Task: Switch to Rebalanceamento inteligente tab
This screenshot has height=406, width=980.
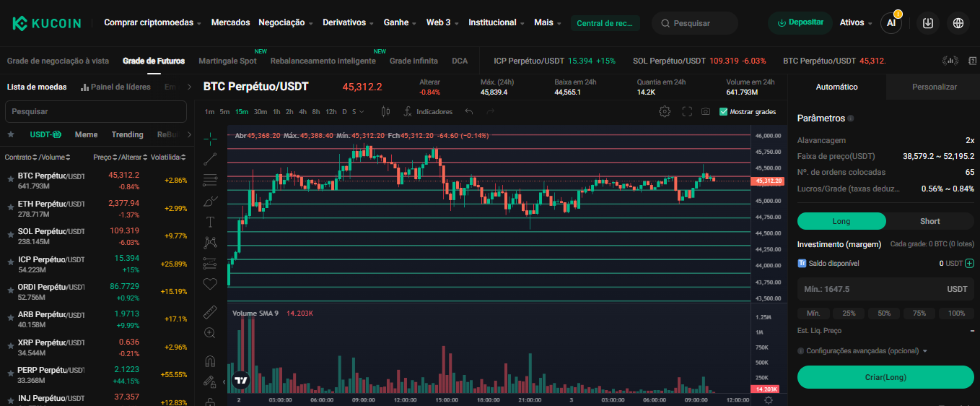Action: tap(323, 61)
